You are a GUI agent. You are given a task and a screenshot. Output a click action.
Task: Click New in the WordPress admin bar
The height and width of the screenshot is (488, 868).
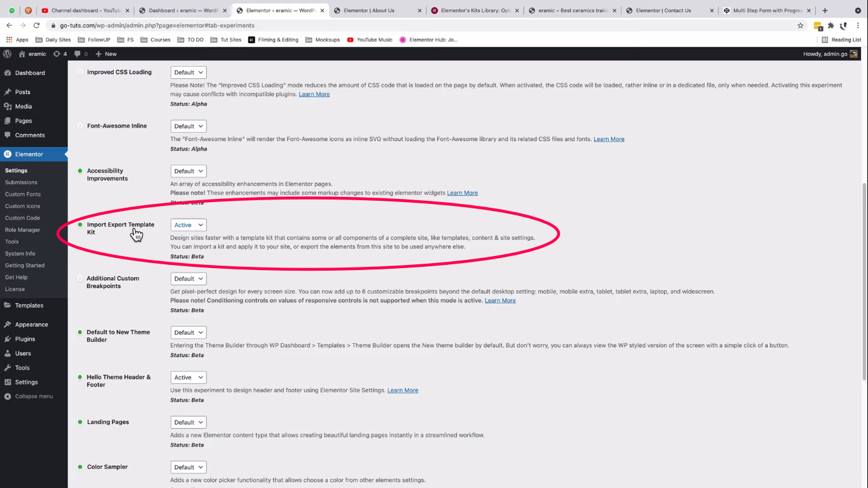[x=106, y=54]
